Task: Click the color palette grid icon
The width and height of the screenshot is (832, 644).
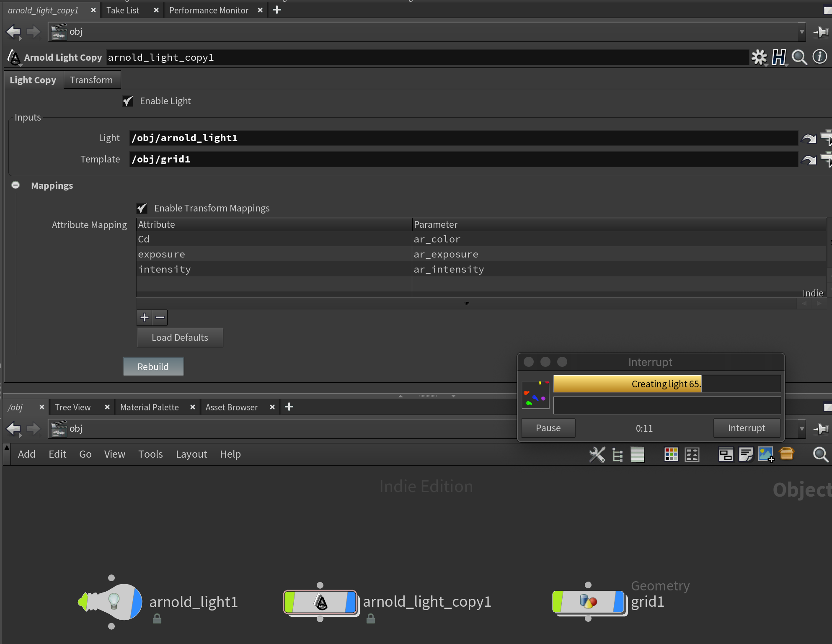Action: coord(671,454)
